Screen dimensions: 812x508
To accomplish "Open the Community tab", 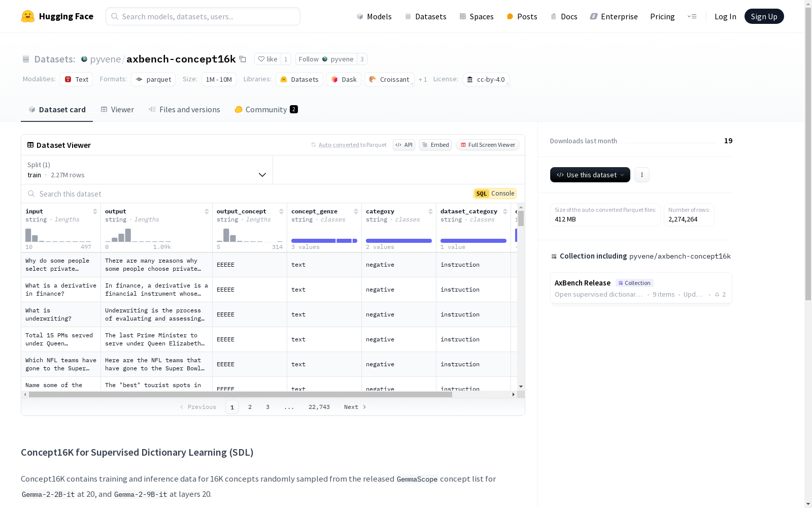I will [266, 109].
